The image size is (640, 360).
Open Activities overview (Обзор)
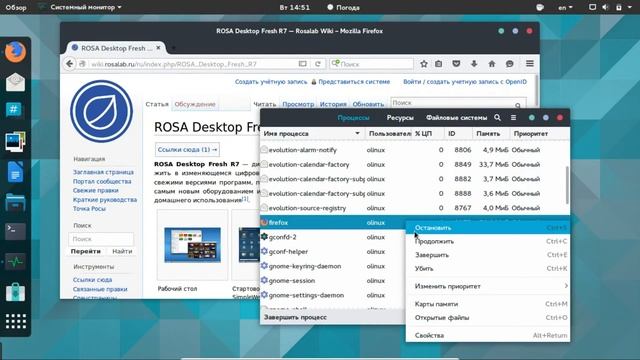[x=16, y=7]
